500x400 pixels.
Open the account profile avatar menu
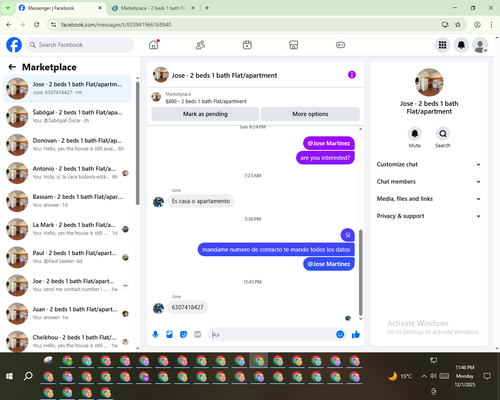[480, 45]
